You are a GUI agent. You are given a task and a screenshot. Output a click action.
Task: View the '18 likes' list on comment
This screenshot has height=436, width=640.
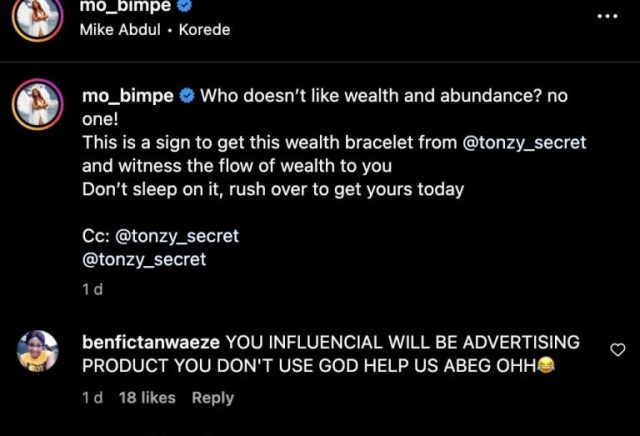(147, 398)
